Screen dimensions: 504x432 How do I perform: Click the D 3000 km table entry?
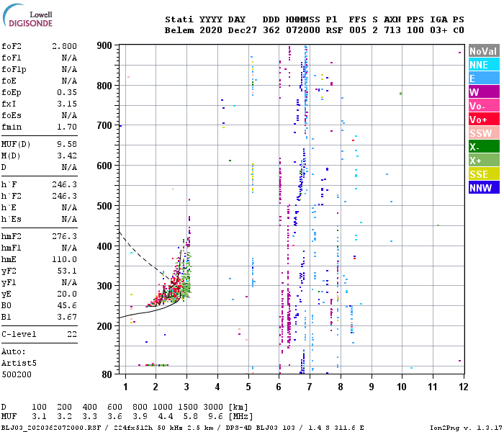[213, 407]
